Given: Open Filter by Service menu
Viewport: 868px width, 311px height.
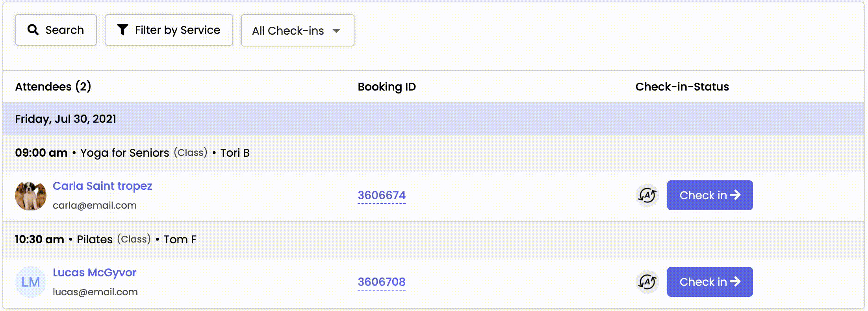Looking at the screenshot, I should coord(169,30).
